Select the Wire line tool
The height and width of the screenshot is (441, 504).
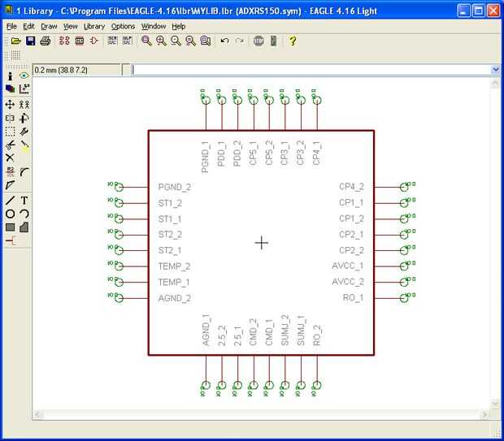pos(10,201)
